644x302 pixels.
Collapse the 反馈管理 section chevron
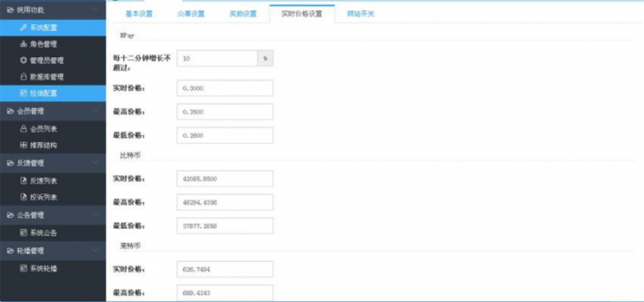[x=95, y=163]
